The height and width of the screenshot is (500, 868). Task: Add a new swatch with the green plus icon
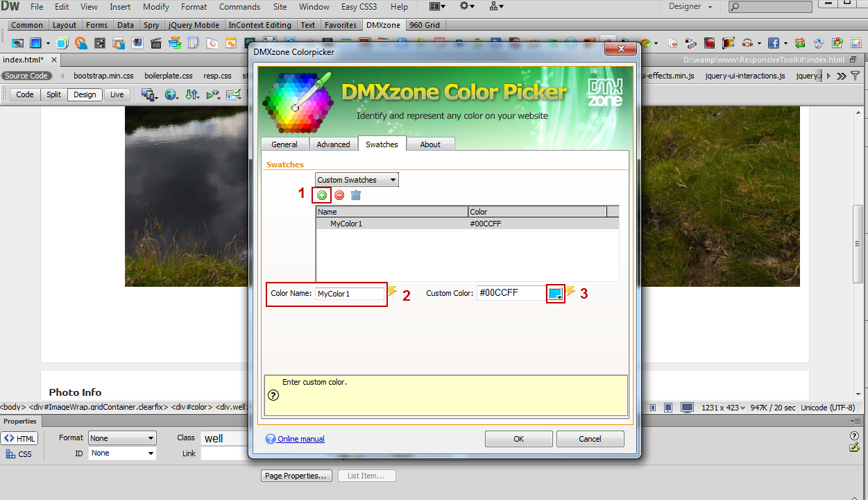tap(322, 195)
